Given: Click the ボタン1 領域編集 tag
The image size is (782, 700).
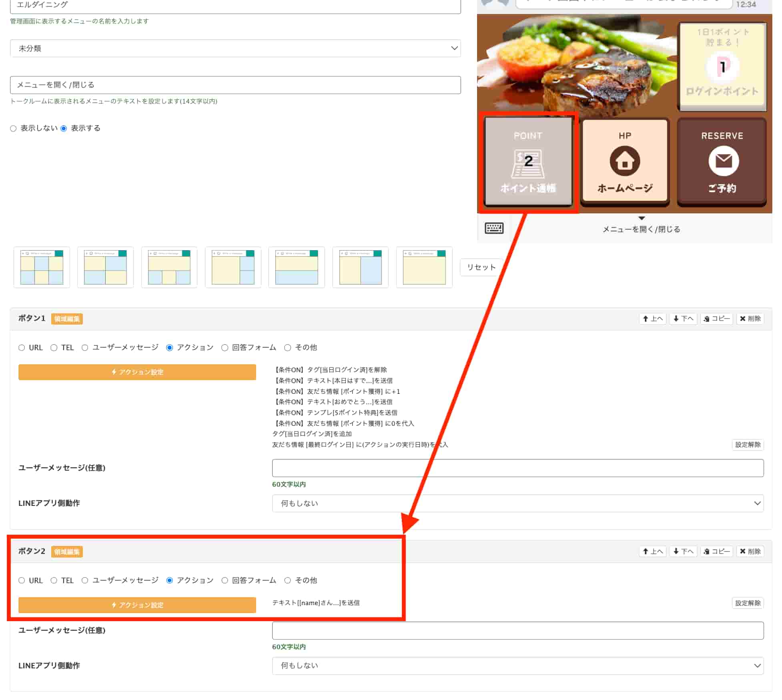Looking at the screenshot, I should coord(67,319).
